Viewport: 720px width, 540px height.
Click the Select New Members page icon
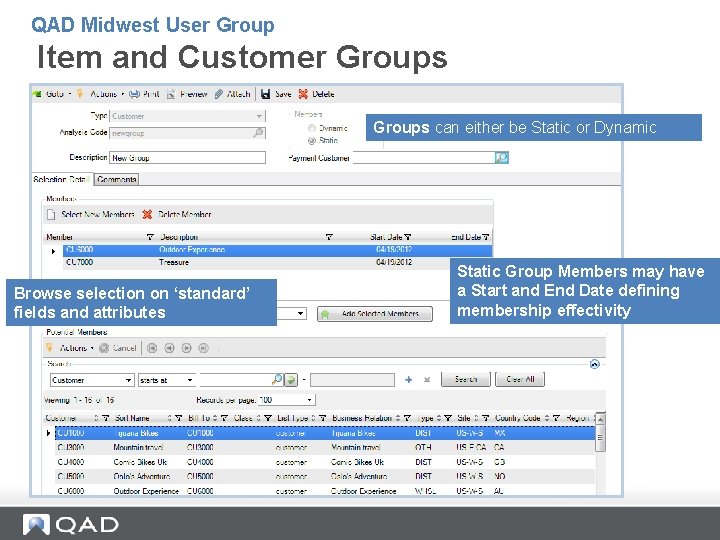(51, 214)
